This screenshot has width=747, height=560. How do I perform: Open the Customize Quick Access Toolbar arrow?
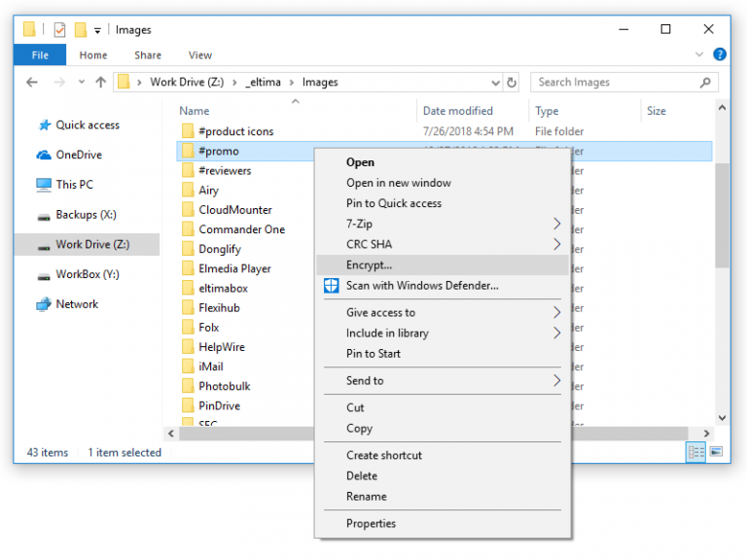(x=97, y=31)
